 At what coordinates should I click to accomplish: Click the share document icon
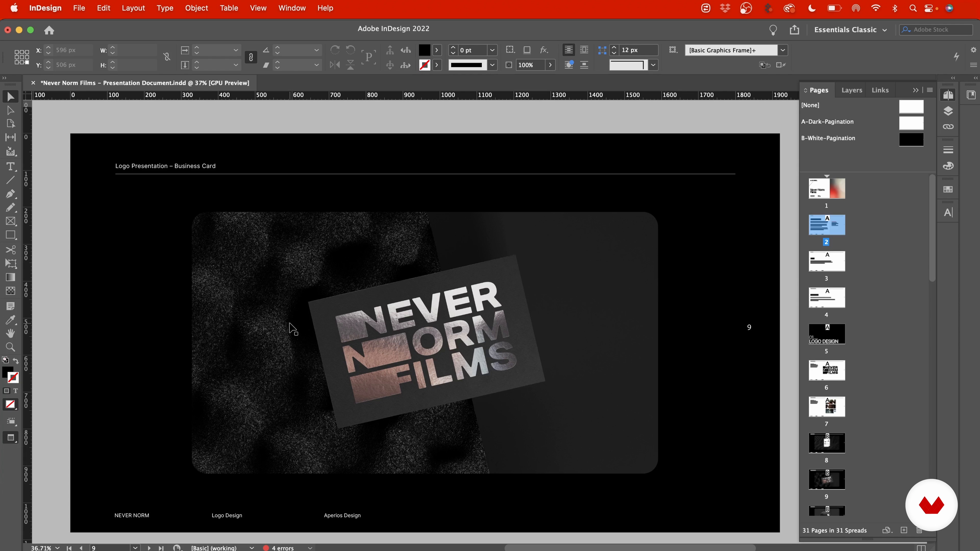(794, 30)
